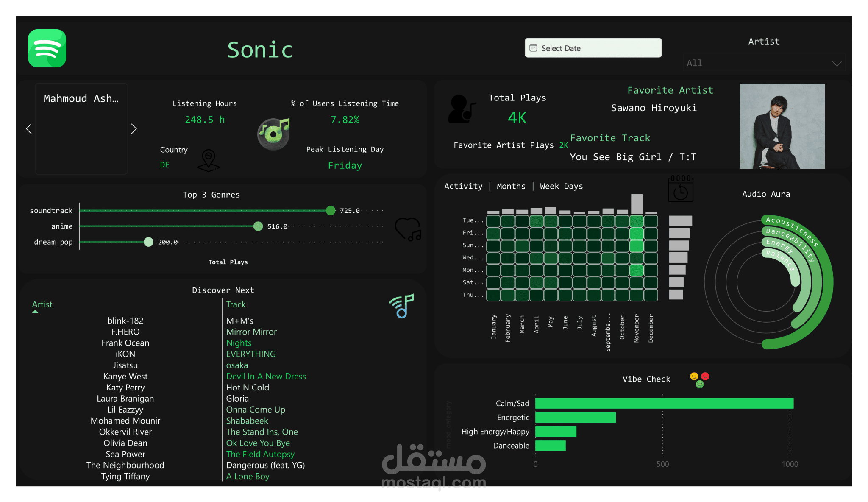The height and width of the screenshot is (502, 868).
Task: Click the track Shababeek
Action: coord(247,421)
